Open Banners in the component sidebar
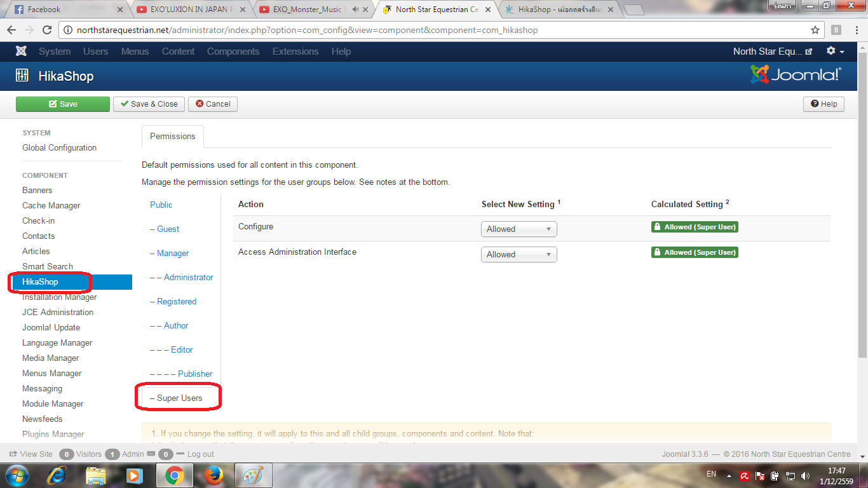868x488 pixels. click(37, 191)
